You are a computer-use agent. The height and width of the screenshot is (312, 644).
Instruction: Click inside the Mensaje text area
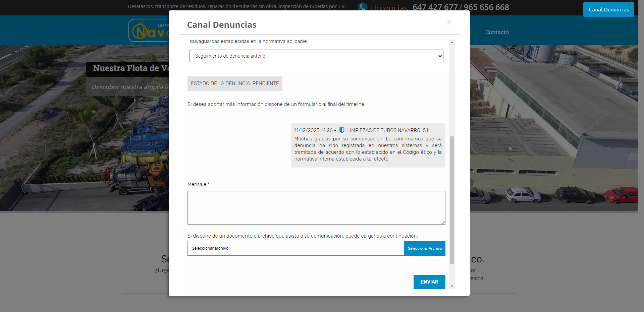point(316,208)
